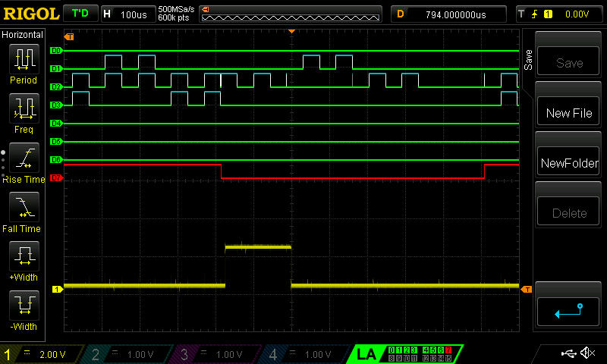Enable channel 2 in bottom bar

tap(131, 354)
